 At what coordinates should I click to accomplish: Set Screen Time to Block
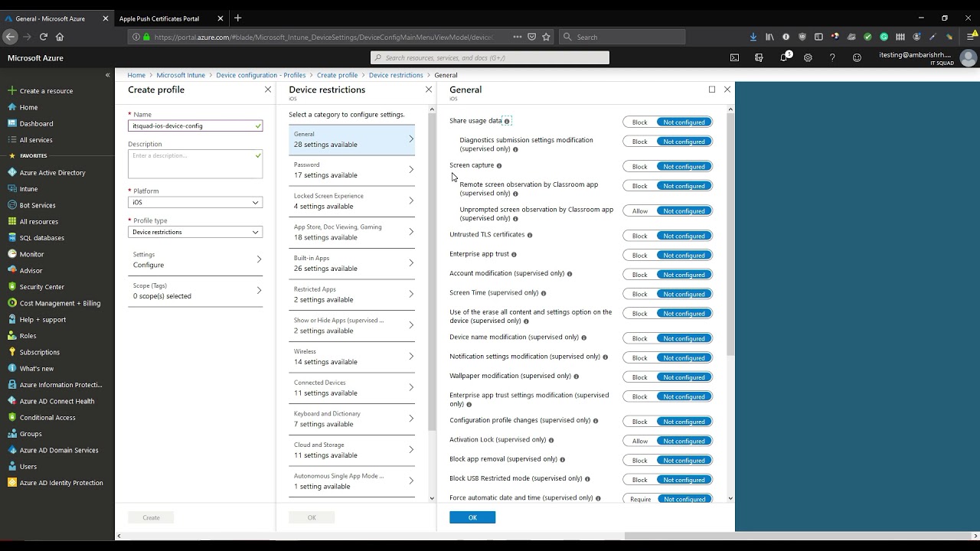click(639, 294)
